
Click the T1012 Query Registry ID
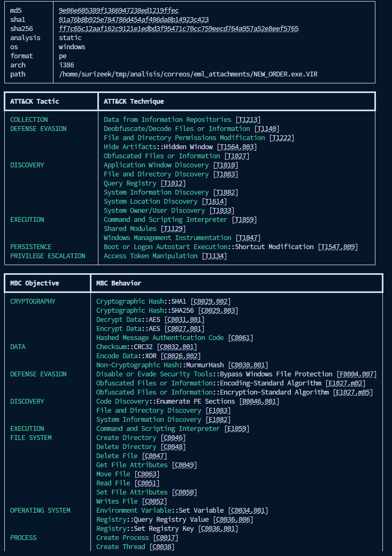173,183
